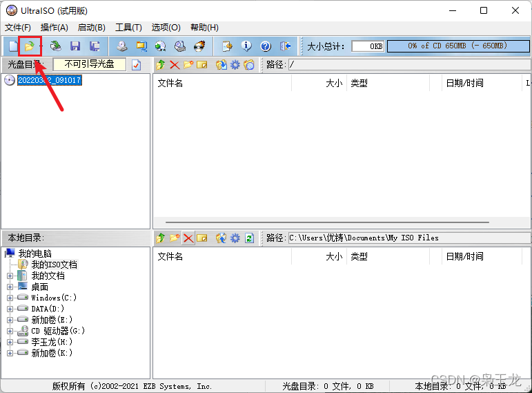
Task: Open the 操作(A) menu
Action: click(x=55, y=28)
